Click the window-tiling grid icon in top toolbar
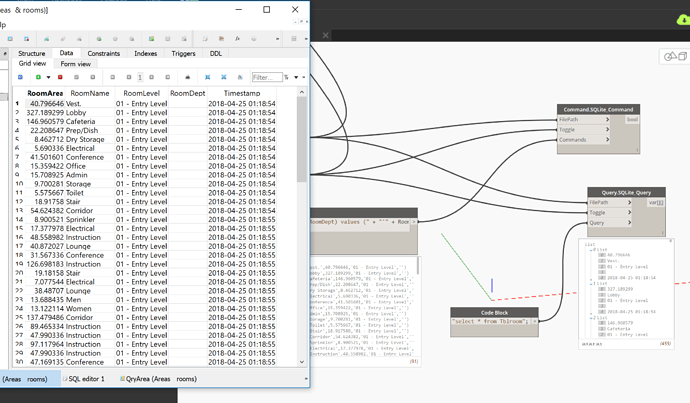This screenshot has width=690, height=403. (x=294, y=39)
